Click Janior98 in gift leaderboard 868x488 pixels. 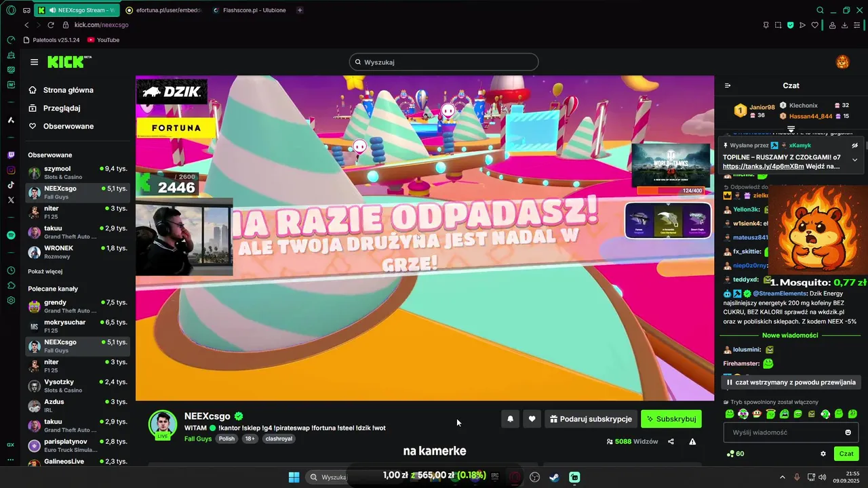point(762,107)
